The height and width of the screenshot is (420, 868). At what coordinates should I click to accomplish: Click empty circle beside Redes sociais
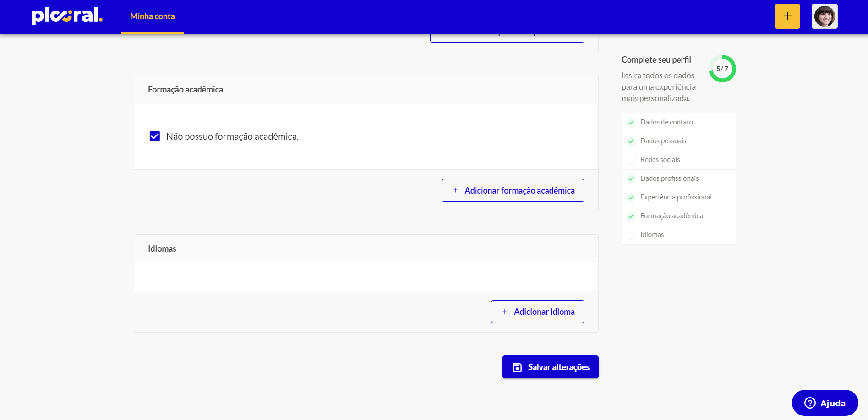(x=631, y=160)
